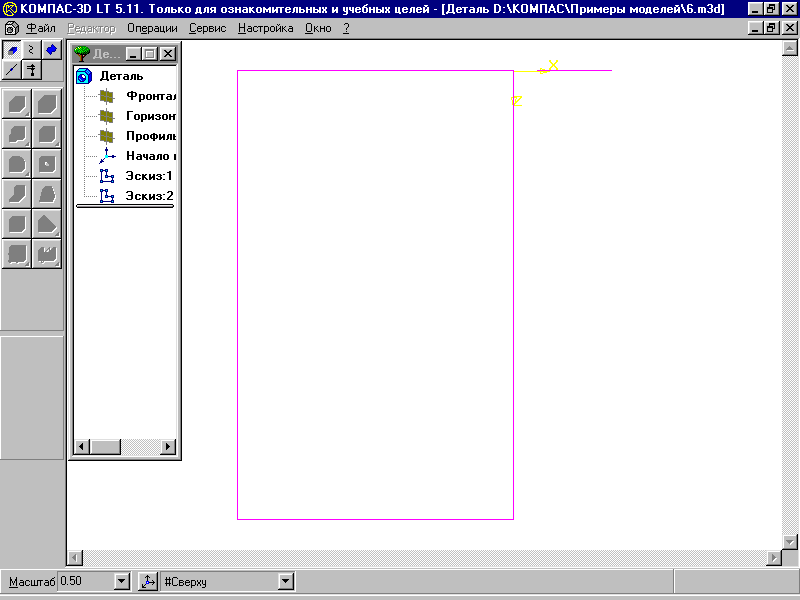Restore the inner document window
The image size is (800, 600).
pos(771,28)
